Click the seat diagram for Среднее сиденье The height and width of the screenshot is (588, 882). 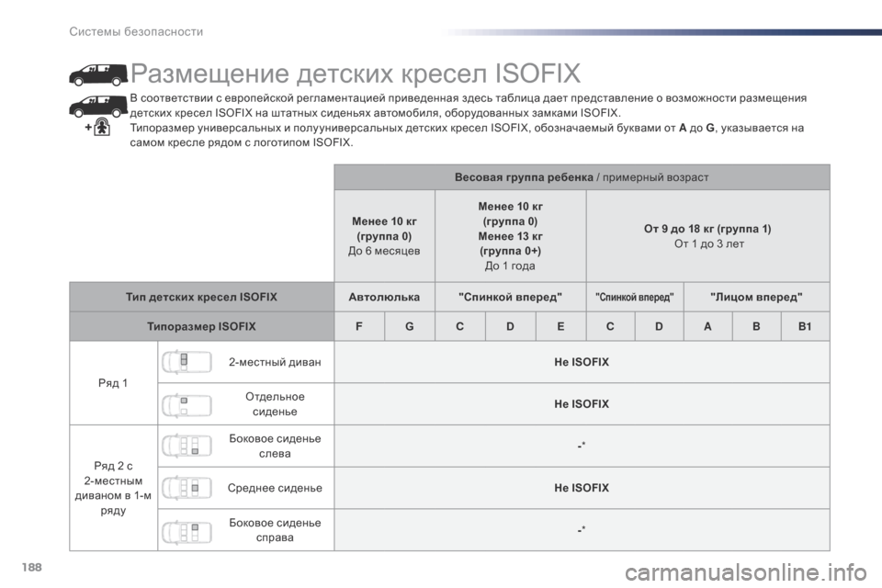187,488
